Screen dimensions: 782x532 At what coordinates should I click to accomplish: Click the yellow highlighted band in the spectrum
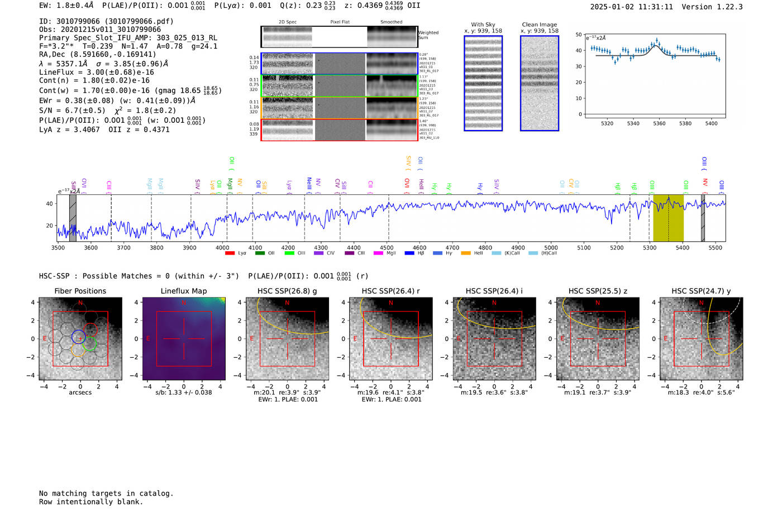click(668, 218)
